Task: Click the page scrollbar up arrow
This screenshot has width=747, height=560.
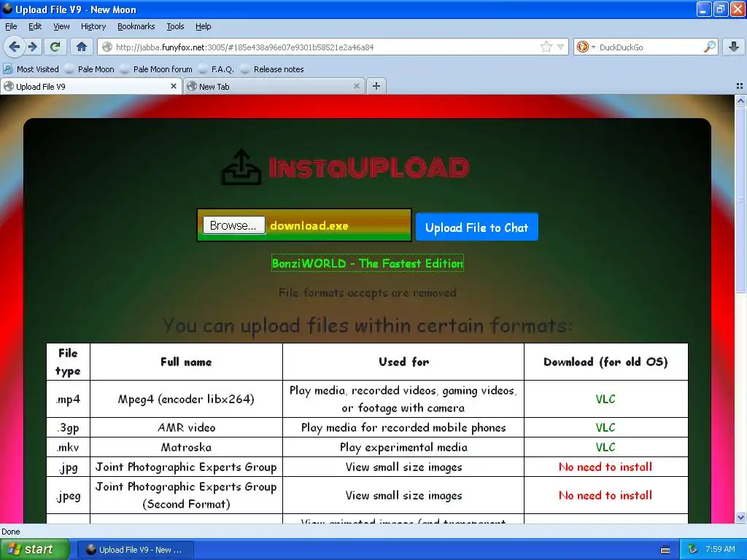Action: [x=740, y=101]
